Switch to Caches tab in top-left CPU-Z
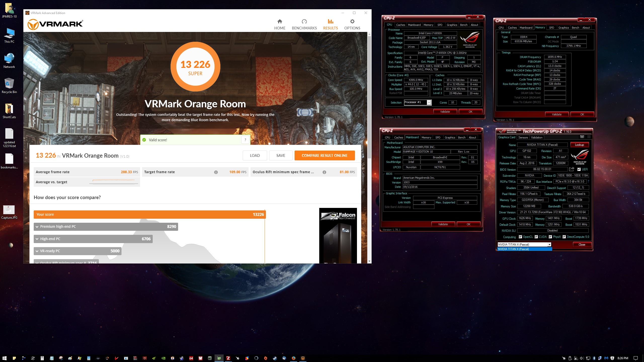644x362 pixels. (x=400, y=25)
